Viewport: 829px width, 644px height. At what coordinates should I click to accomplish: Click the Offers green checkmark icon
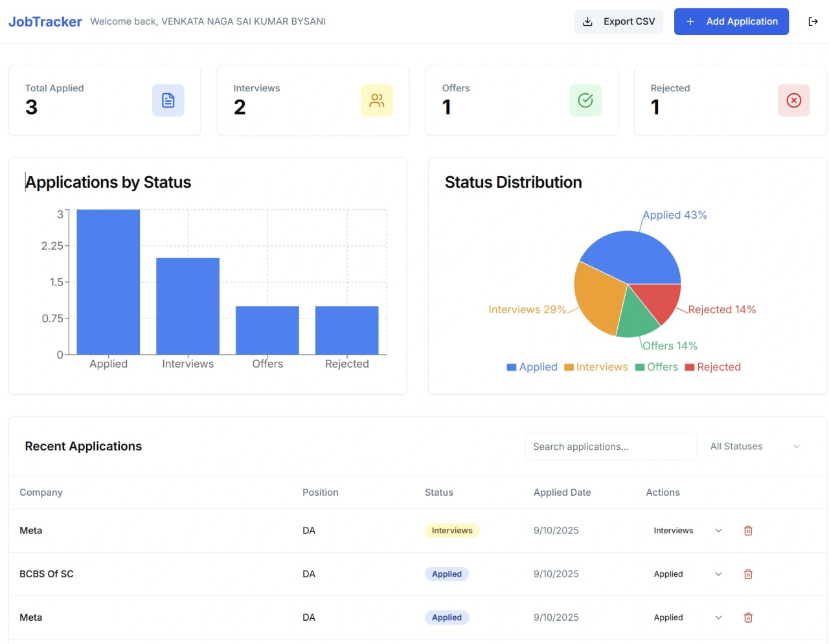click(x=585, y=100)
